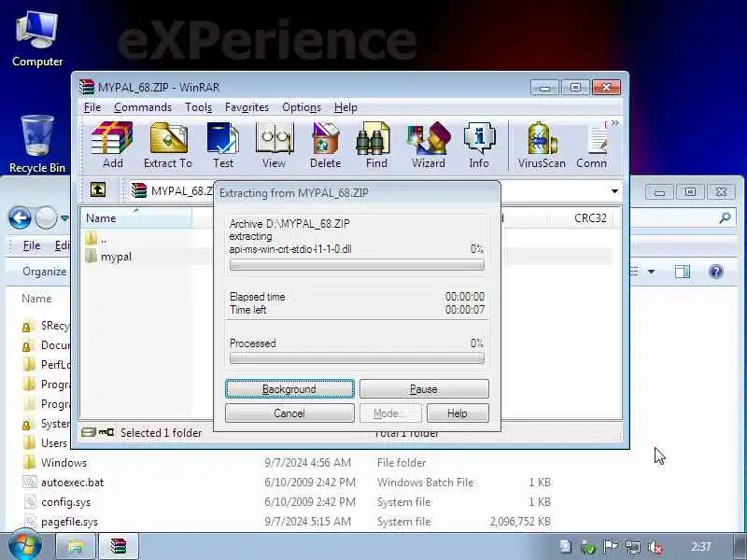Image resolution: width=747 pixels, height=560 pixels.
Task: Click the file extraction progress bar
Action: coord(357,265)
